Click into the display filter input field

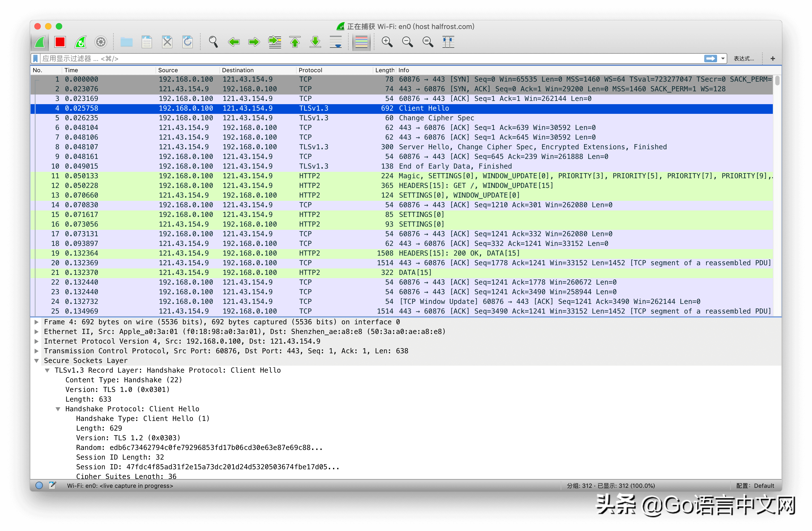tap(341, 59)
